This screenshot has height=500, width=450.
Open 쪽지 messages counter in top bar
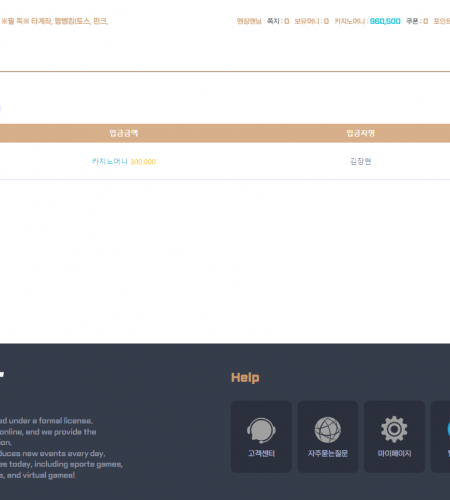point(278,21)
